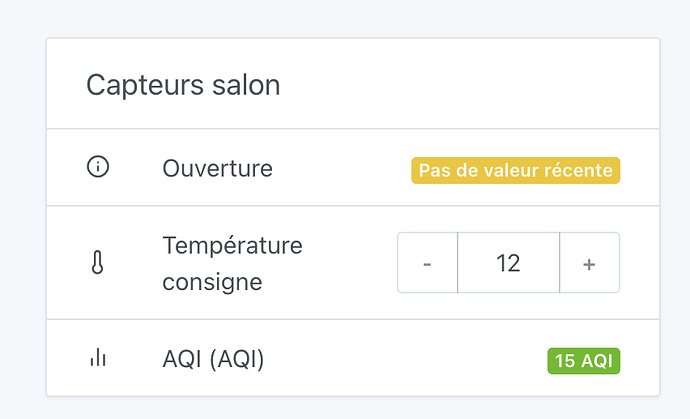The height and width of the screenshot is (419, 690).
Task: Select the "Température consigne" label
Action: pos(232,263)
